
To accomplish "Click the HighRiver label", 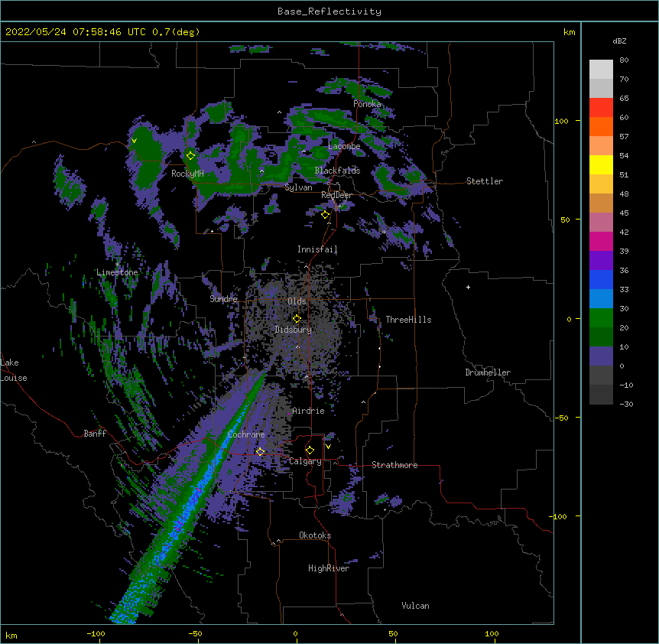I will (329, 568).
